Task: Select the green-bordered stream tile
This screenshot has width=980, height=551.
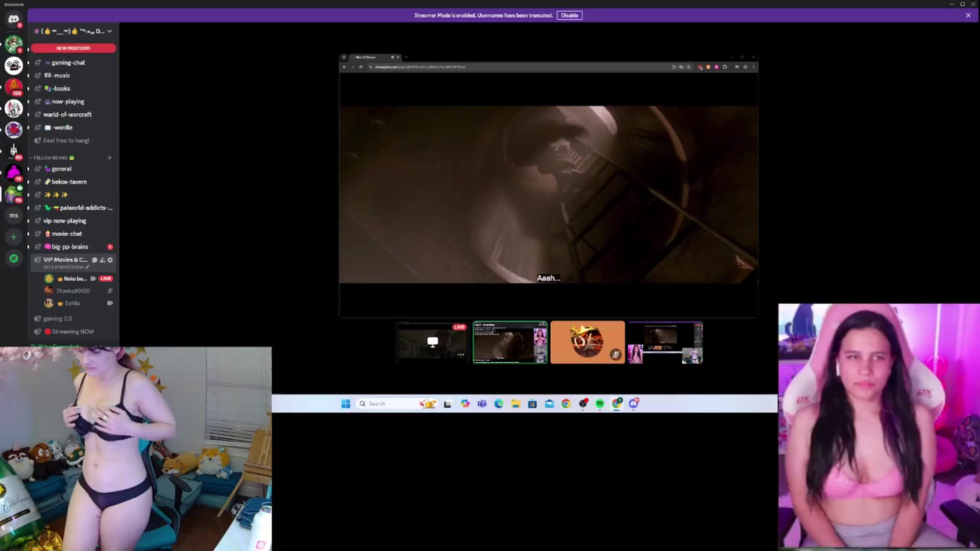Action: click(x=510, y=342)
